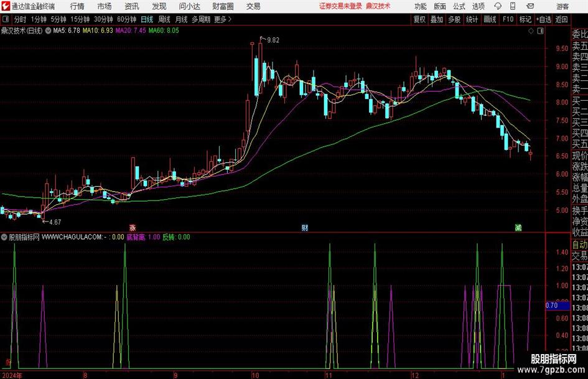This screenshot has width=588, height=379.
Task: Switch to 1分钟 period
Action: coord(39,19)
